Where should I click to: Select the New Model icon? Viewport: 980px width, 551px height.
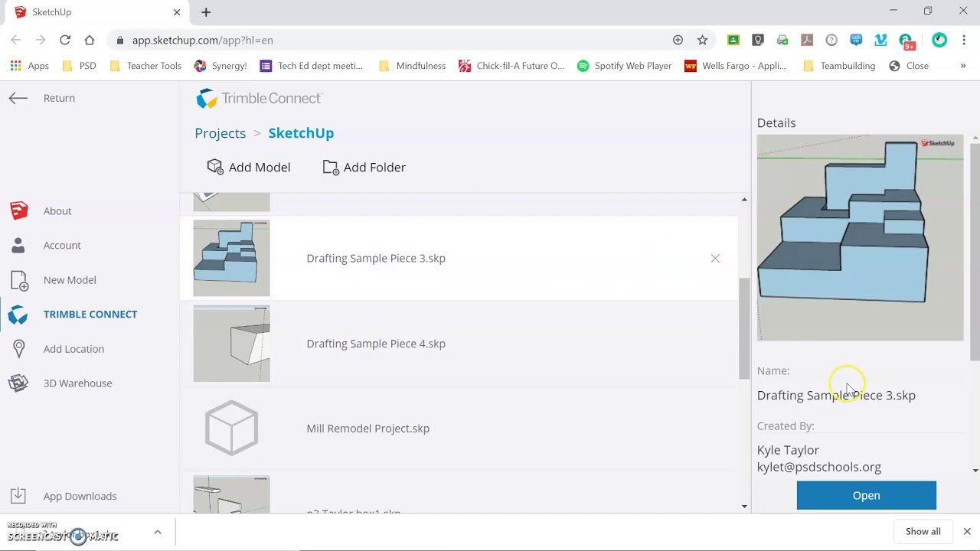point(19,280)
